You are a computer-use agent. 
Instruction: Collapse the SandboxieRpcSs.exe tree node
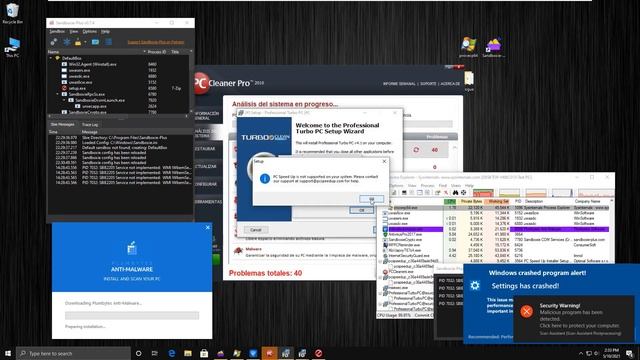58,94
